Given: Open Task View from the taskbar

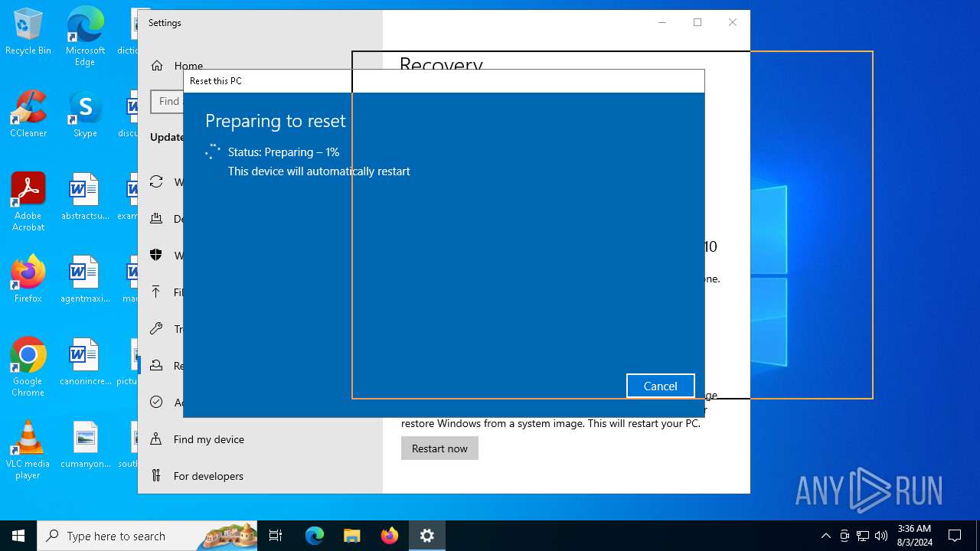Looking at the screenshot, I should coord(276,536).
